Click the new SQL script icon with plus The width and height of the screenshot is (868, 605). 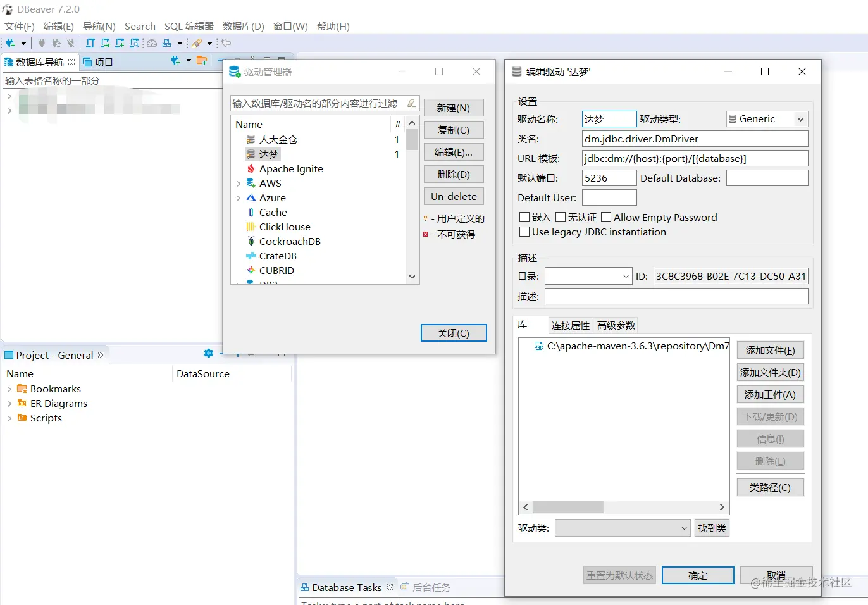click(120, 43)
